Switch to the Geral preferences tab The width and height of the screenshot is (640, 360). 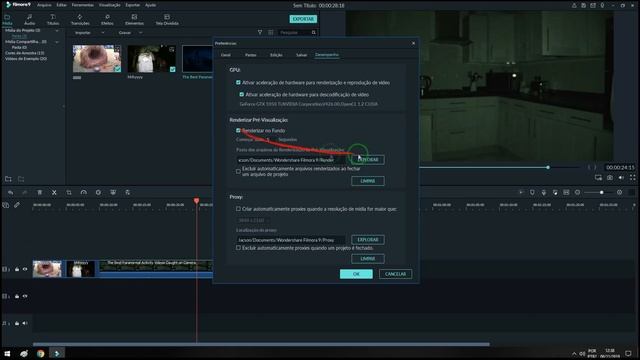coord(226,55)
